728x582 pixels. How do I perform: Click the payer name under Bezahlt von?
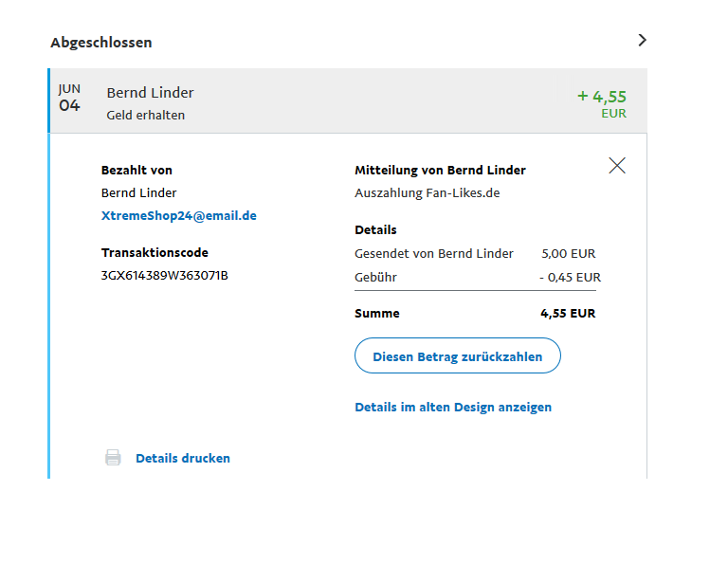click(x=137, y=192)
